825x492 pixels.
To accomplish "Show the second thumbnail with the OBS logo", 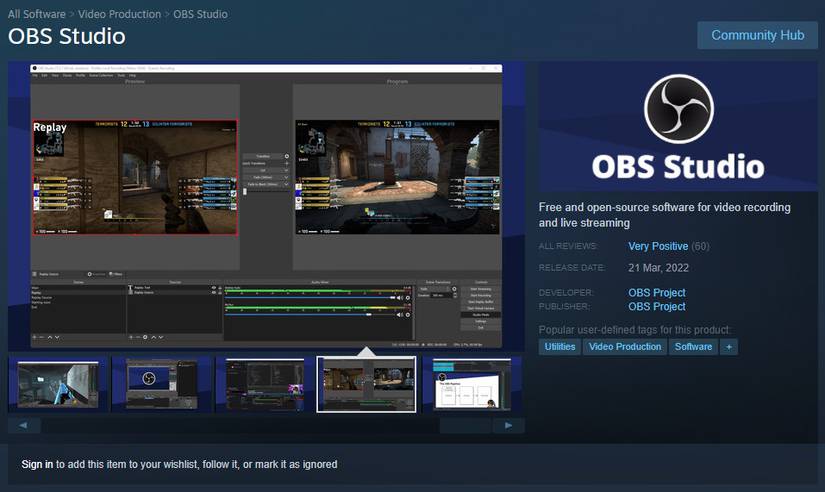I will (x=161, y=384).
